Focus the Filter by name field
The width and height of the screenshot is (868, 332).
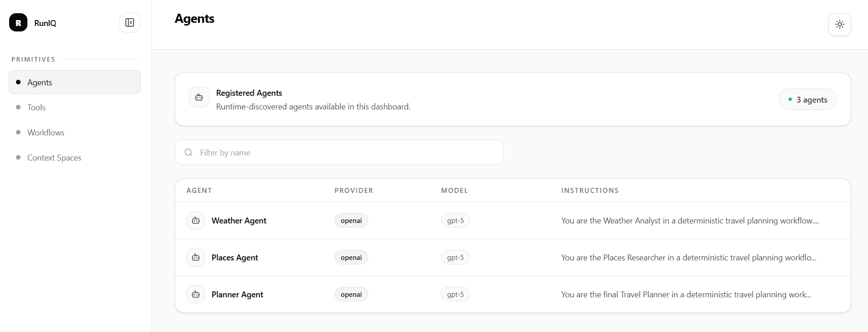tap(339, 152)
